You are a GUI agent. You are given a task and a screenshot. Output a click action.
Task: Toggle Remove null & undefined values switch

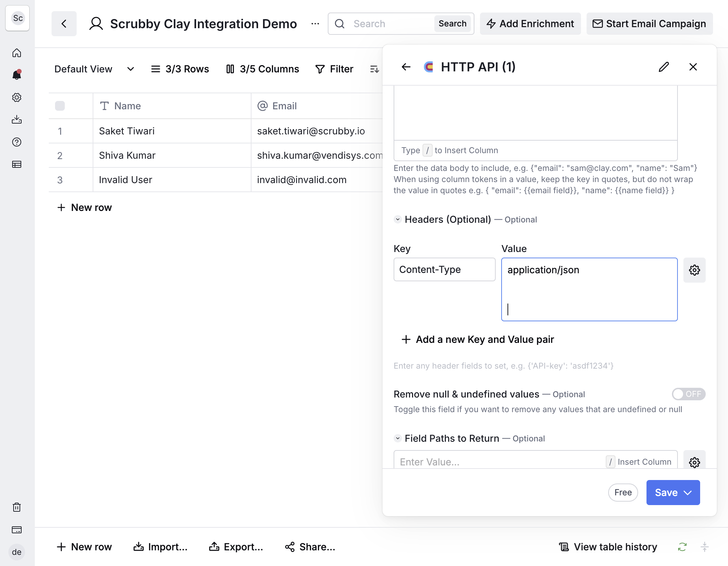pyautogui.click(x=689, y=394)
